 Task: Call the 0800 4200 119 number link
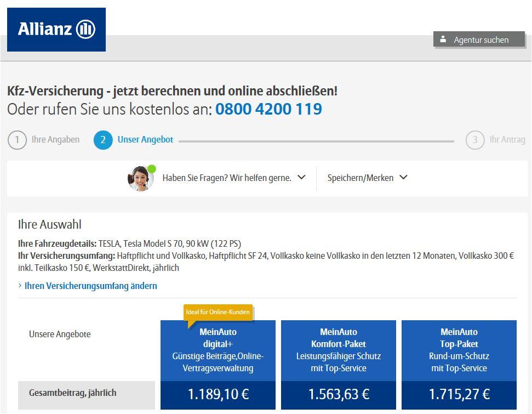[268, 109]
